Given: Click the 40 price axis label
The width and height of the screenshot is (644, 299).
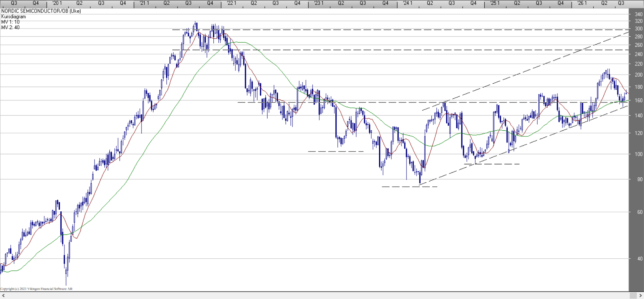Looking at the screenshot, I should pyautogui.click(x=640, y=259).
